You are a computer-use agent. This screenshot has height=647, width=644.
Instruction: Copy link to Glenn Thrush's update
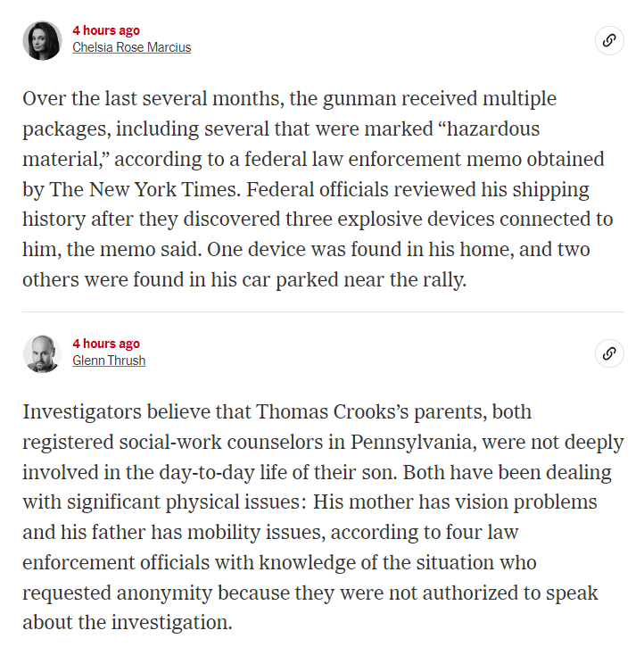click(x=609, y=353)
